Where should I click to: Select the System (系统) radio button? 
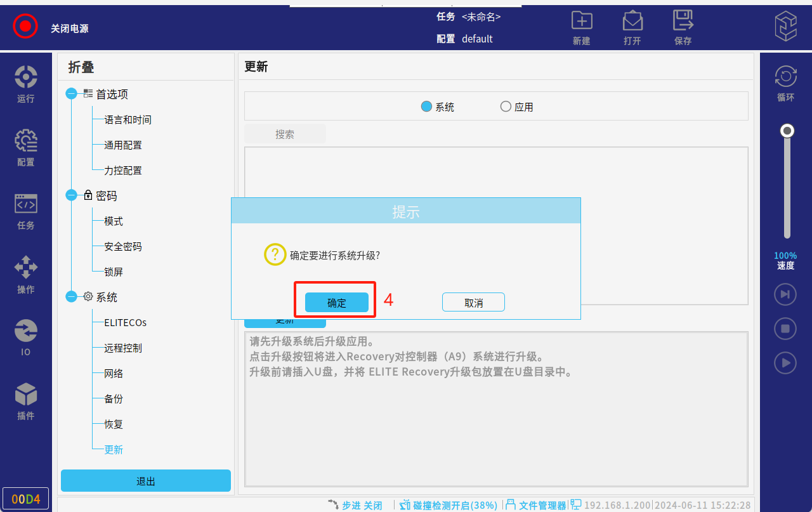427,107
